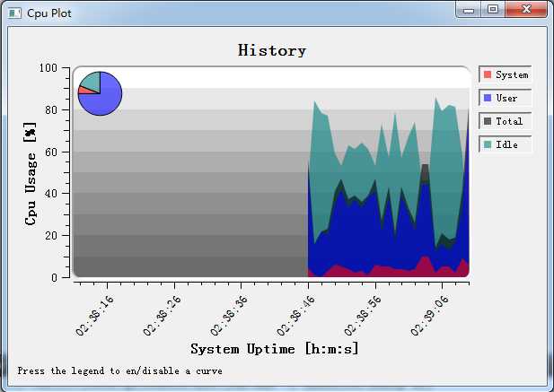Image resolution: width=554 pixels, height=392 pixels.
Task: Toggle the Total curve legend button
Action: 506,121
